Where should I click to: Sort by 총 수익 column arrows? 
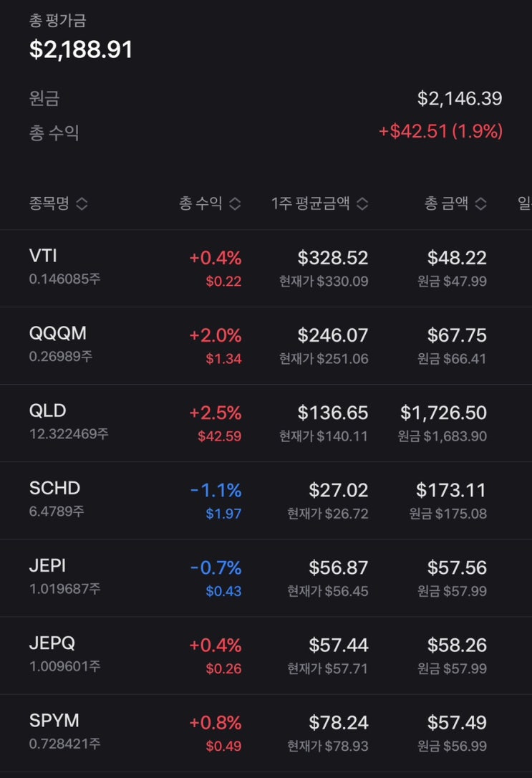pos(234,204)
